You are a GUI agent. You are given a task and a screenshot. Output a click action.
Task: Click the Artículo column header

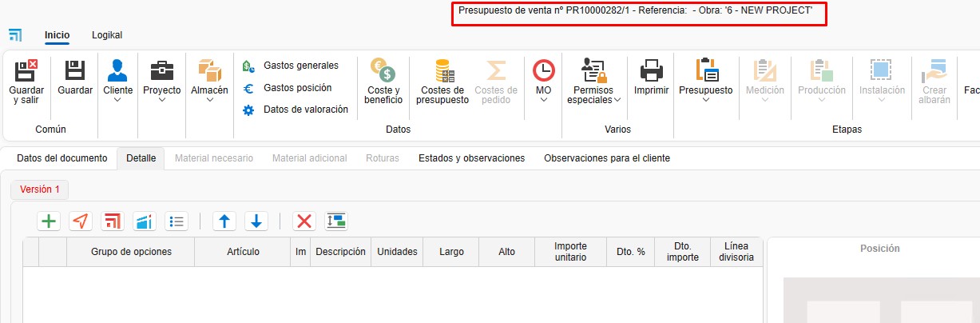pyautogui.click(x=243, y=252)
